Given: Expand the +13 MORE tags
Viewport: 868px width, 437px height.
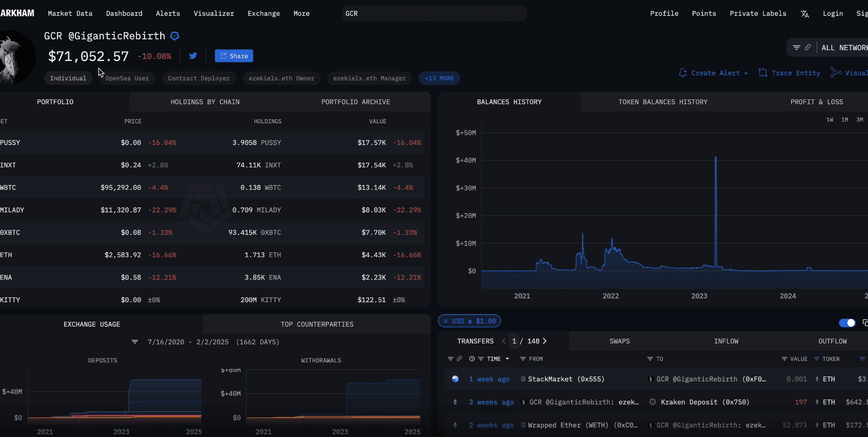Looking at the screenshot, I should 440,78.
